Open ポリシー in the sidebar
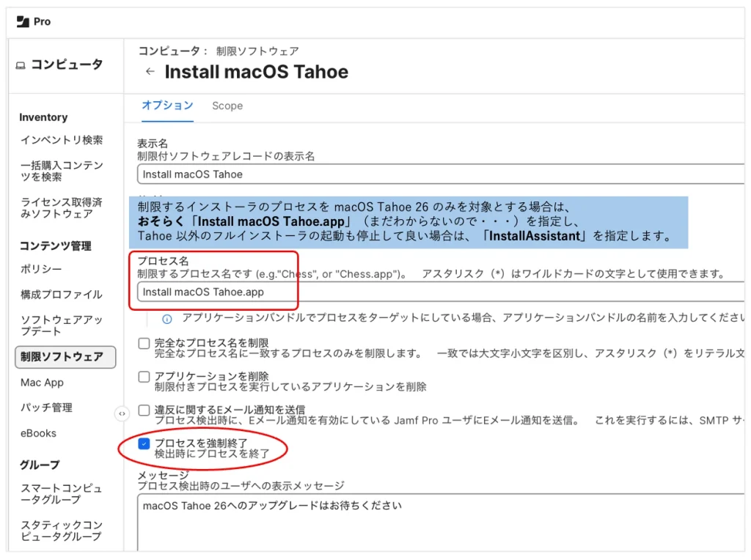Screen dimensions: 751x560 tap(41, 269)
